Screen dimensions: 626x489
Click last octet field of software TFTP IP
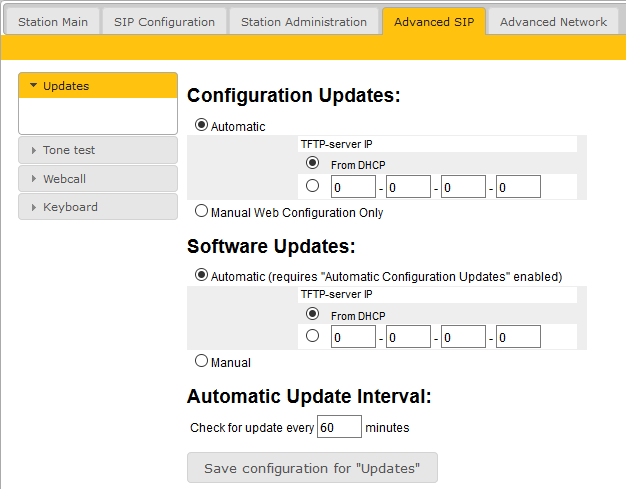coord(518,337)
